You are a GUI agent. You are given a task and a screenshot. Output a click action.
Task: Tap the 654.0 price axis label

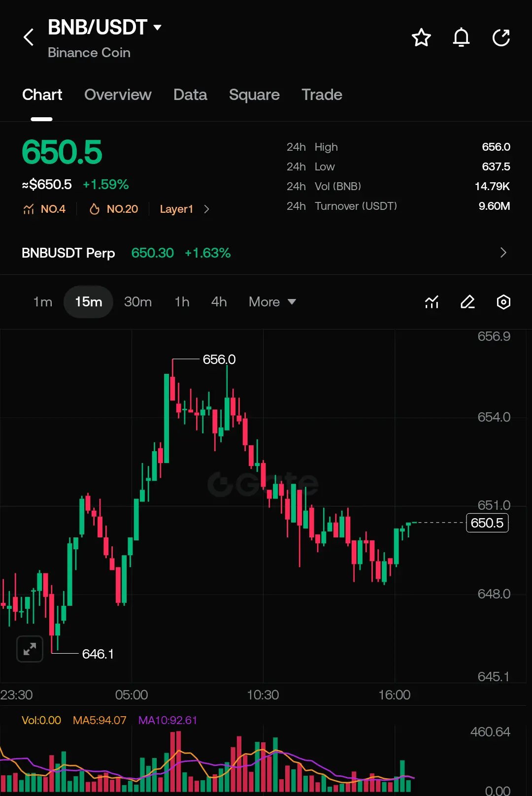[494, 417]
